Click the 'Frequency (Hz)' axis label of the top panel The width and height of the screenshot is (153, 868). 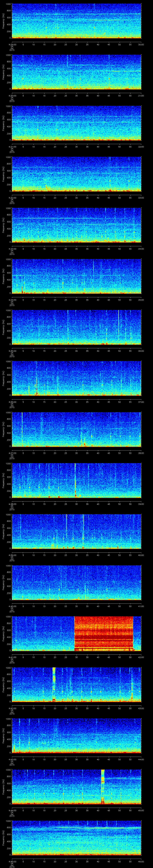pos(3,21)
